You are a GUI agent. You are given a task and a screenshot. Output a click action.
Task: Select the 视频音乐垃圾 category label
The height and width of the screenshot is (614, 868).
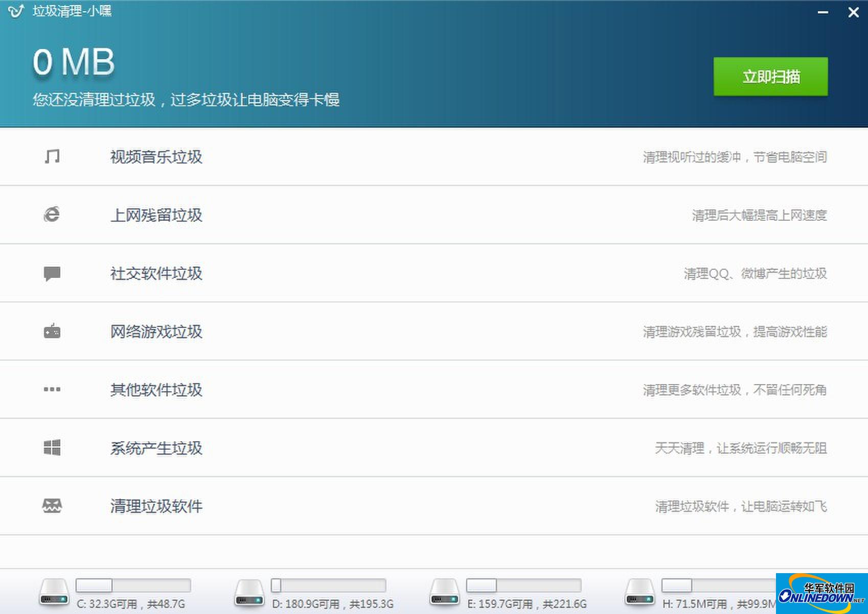pyautogui.click(x=156, y=157)
